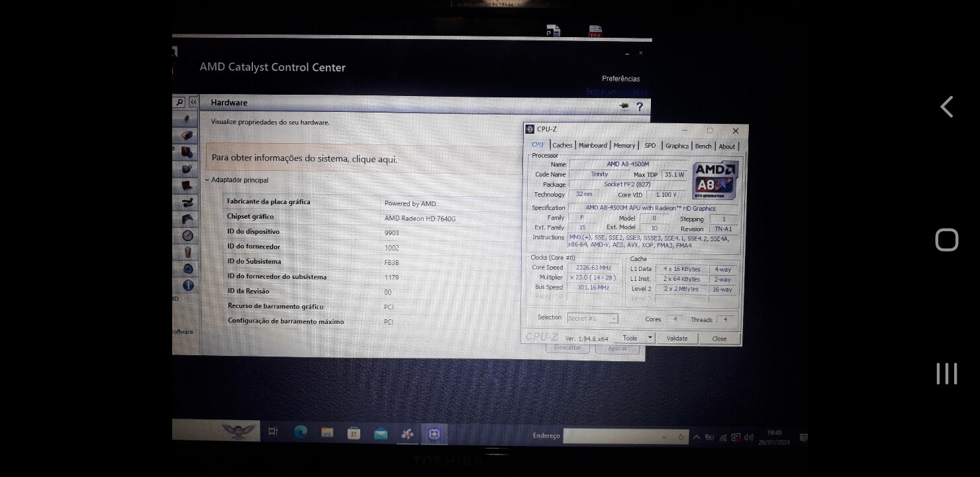
Task: Click the help question mark icon
Action: click(639, 107)
